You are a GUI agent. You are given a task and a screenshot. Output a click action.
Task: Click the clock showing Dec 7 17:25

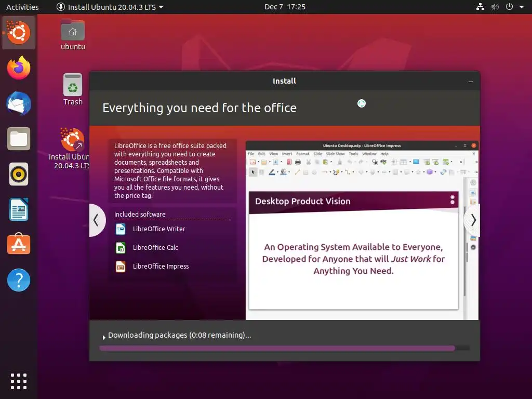(x=285, y=7)
